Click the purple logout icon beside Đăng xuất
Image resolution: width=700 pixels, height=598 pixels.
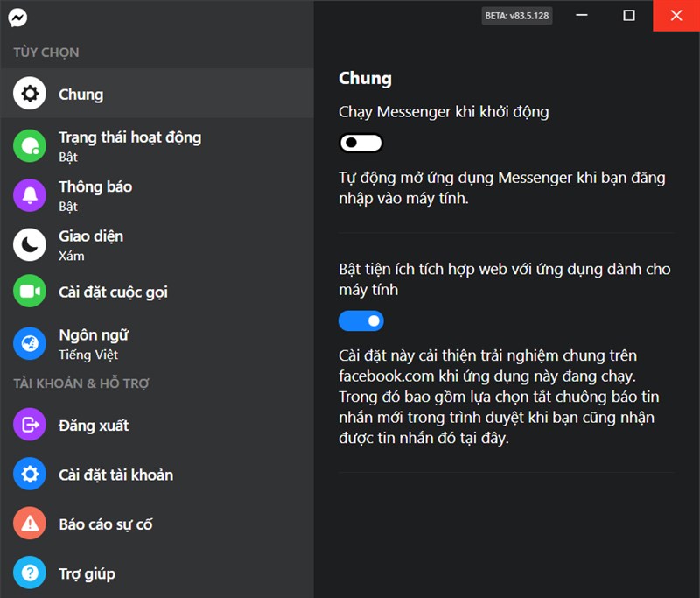tap(29, 425)
